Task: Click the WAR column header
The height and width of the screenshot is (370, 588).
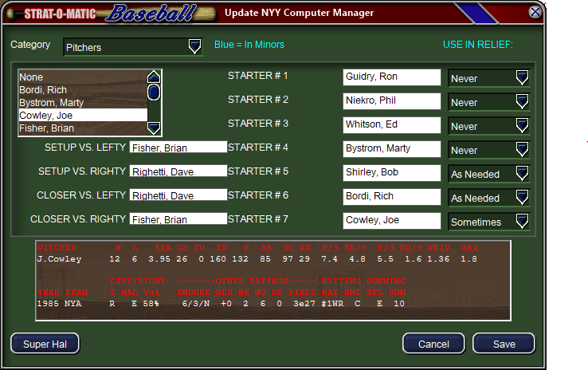Action: click(x=469, y=248)
